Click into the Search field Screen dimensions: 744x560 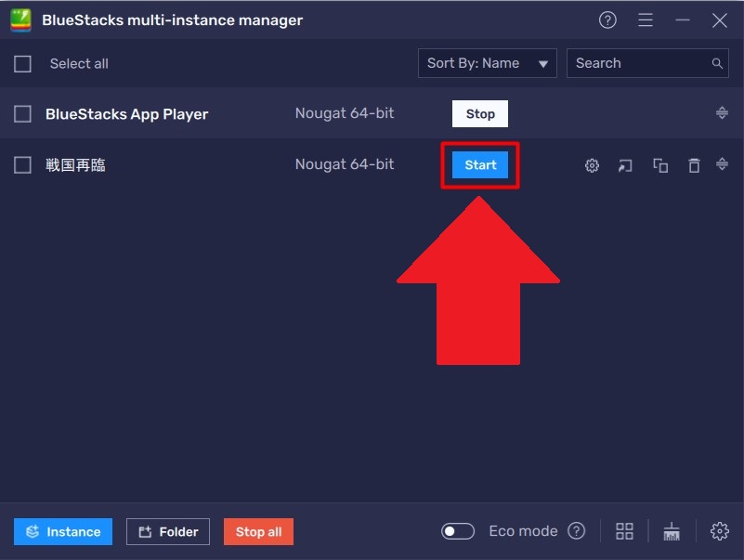647,63
